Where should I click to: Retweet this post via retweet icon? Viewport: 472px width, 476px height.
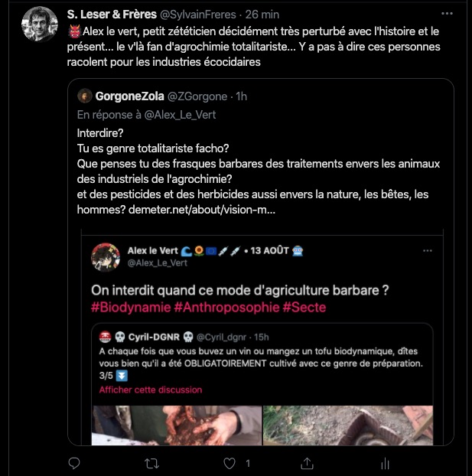tap(152, 463)
